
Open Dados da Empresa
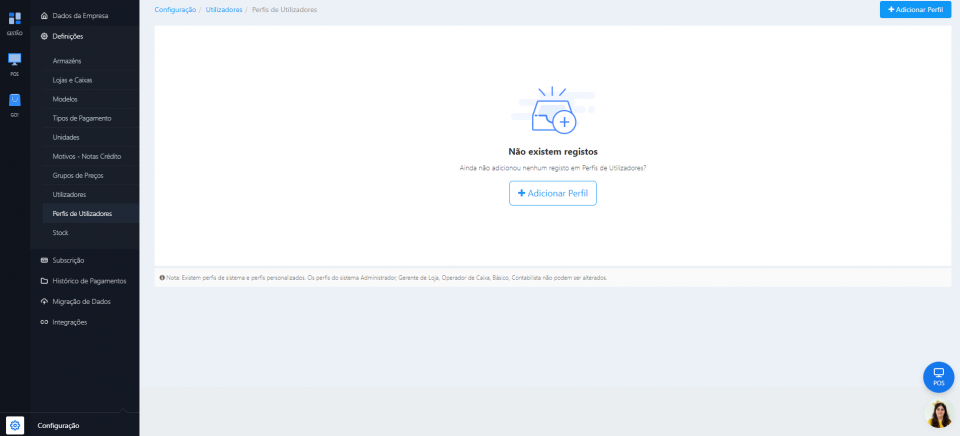pyautogui.click(x=80, y=16)
